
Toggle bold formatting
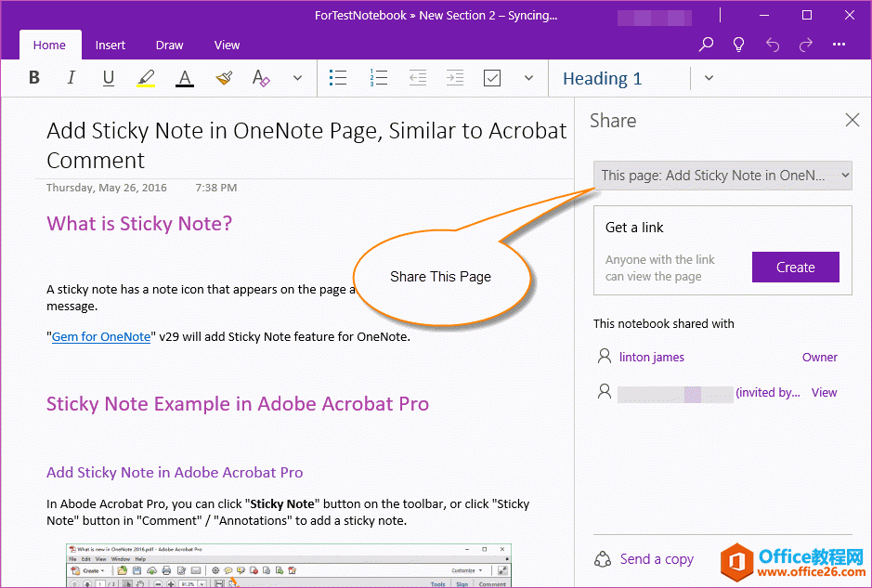34,77
